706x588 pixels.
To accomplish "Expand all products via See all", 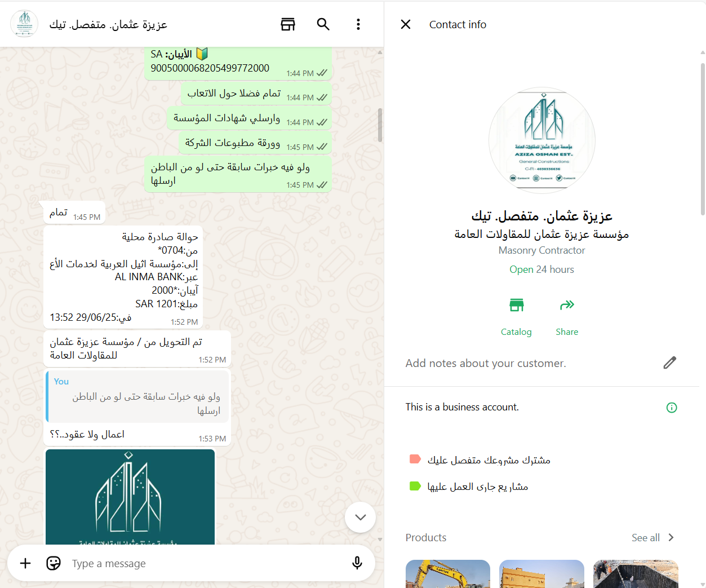I will pos(652,538).
